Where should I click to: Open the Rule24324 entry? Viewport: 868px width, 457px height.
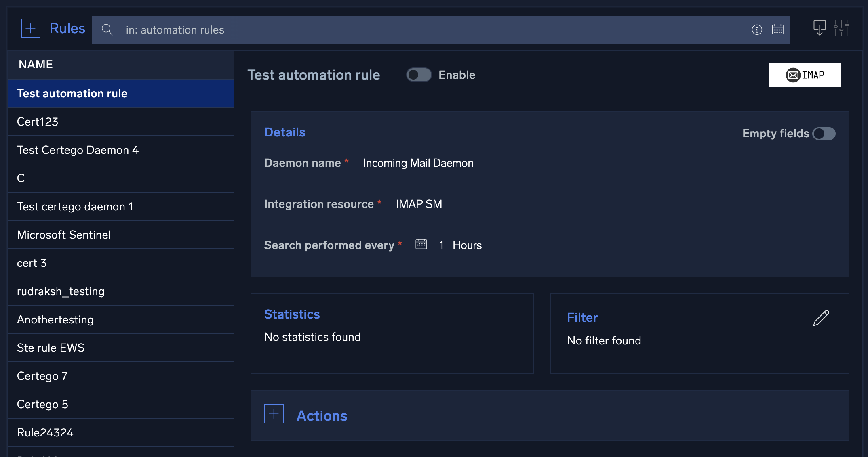tap(121, 432)
